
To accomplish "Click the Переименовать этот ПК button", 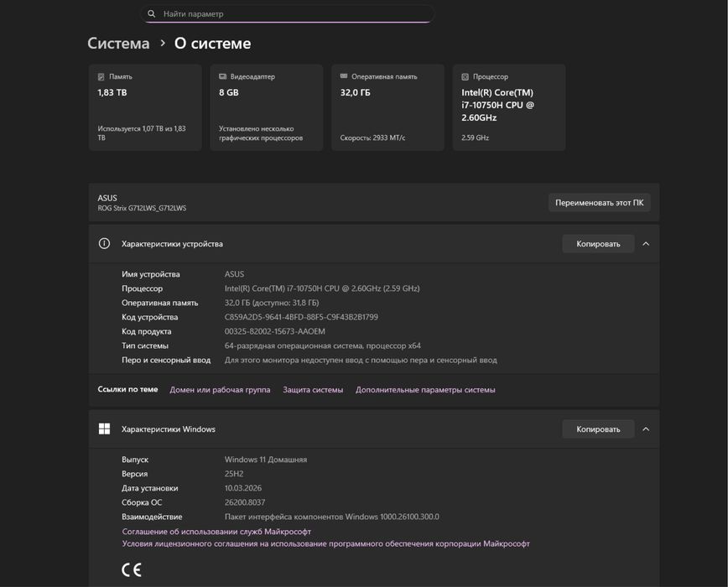I will click(x=599, y=203).
